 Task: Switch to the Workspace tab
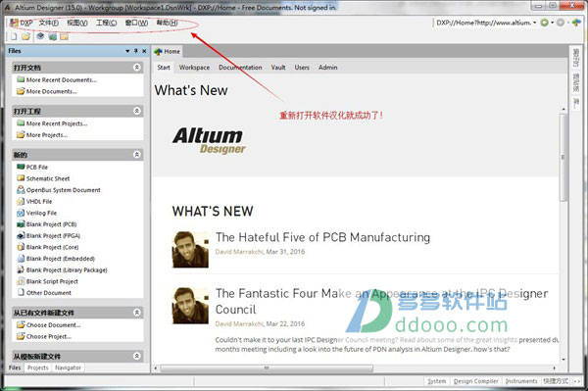click(194, 68)
